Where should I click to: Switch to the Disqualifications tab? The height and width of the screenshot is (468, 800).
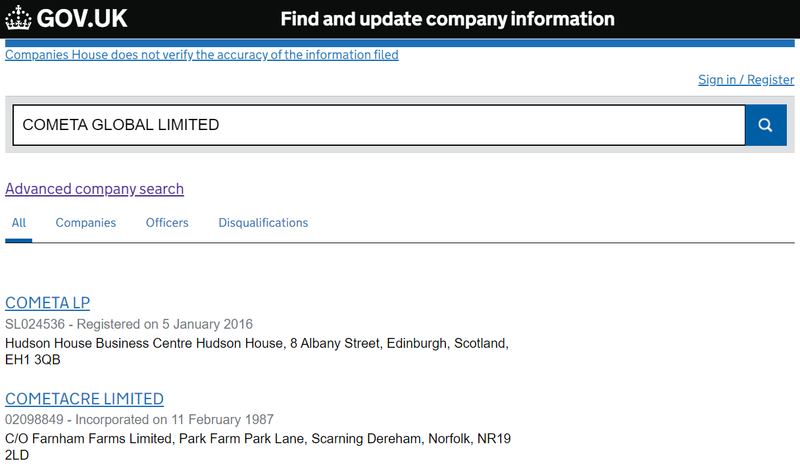coord(263,223)
